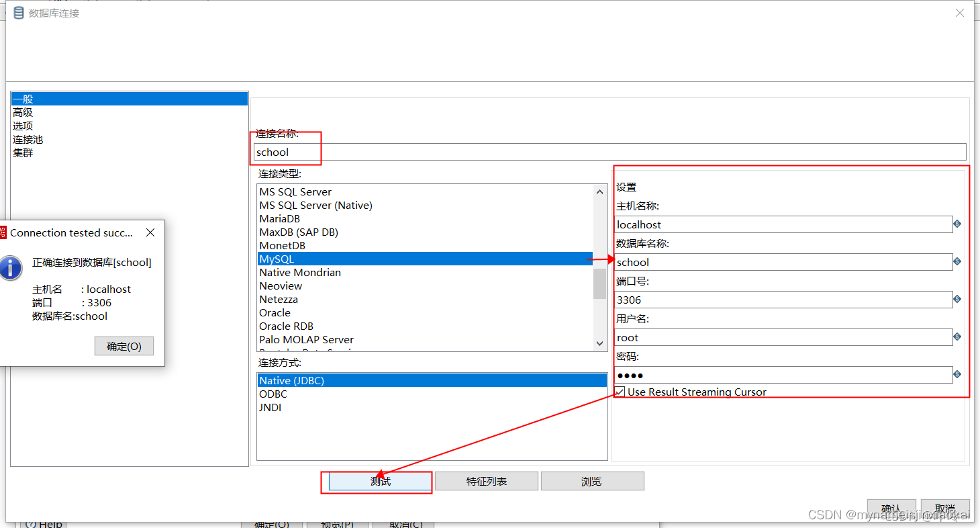
Task: Click the 端口号 input with 3306
Action: (x=783, y=300)
